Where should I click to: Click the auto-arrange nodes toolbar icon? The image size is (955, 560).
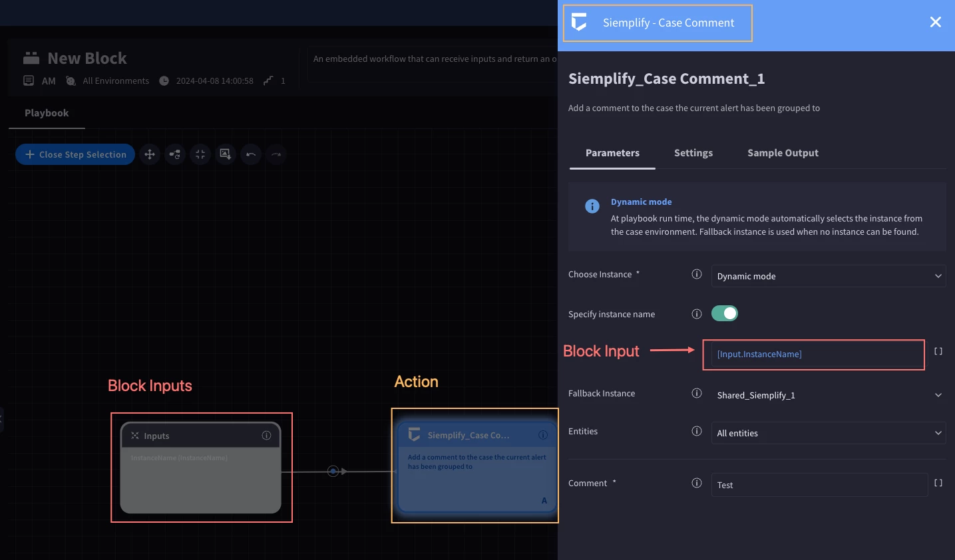tap(175, 154)
